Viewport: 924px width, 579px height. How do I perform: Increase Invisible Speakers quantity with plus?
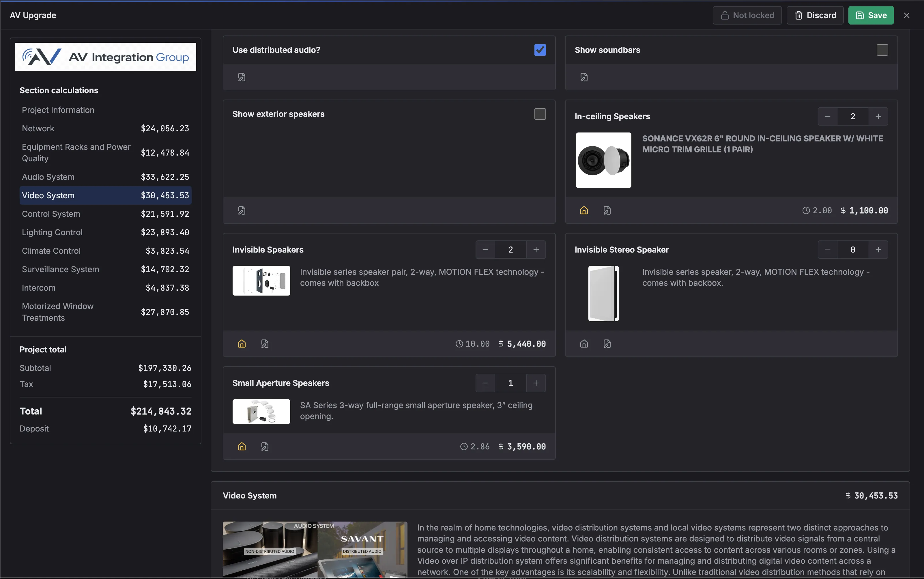536,249
